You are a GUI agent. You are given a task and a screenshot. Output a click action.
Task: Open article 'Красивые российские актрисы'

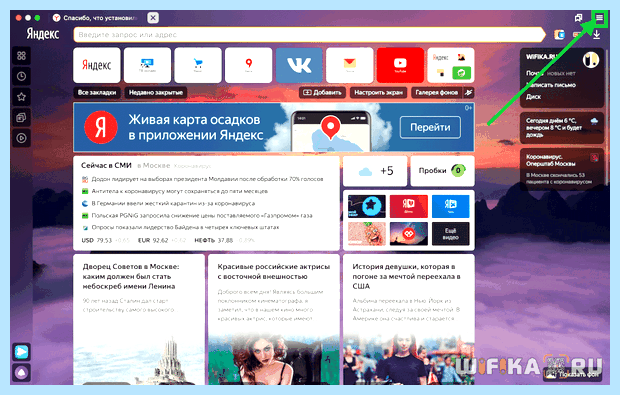click(x=274, y=271)
